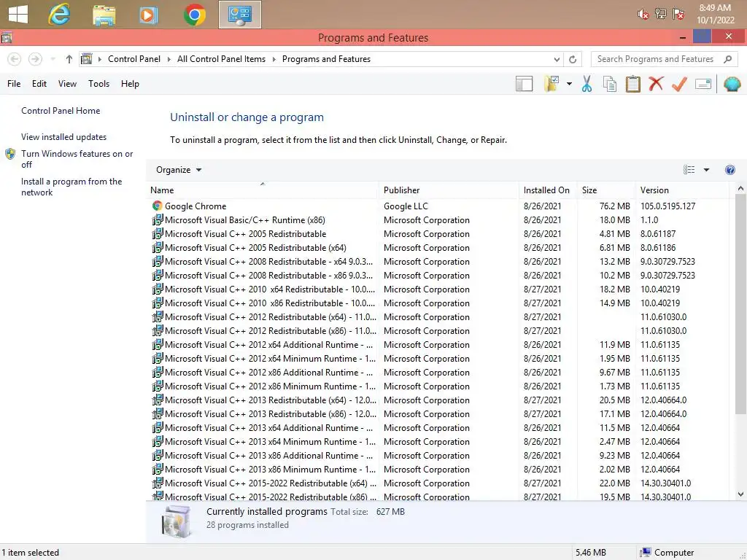Select Microsoft Visual Basic/C++ Runtime (x86)
Image resolution: width=747 pixels, height=560 pixels.
click(438, 220)
